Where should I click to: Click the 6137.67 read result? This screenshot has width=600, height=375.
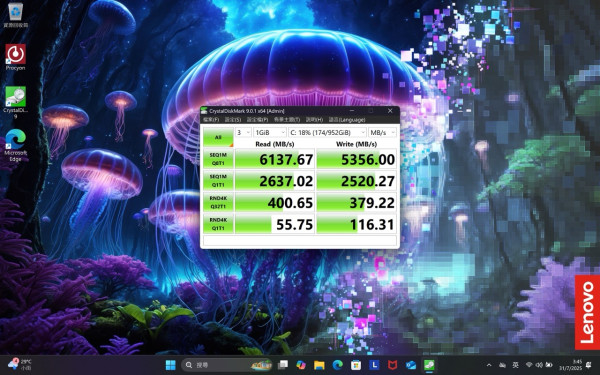[x=275, y=159]
